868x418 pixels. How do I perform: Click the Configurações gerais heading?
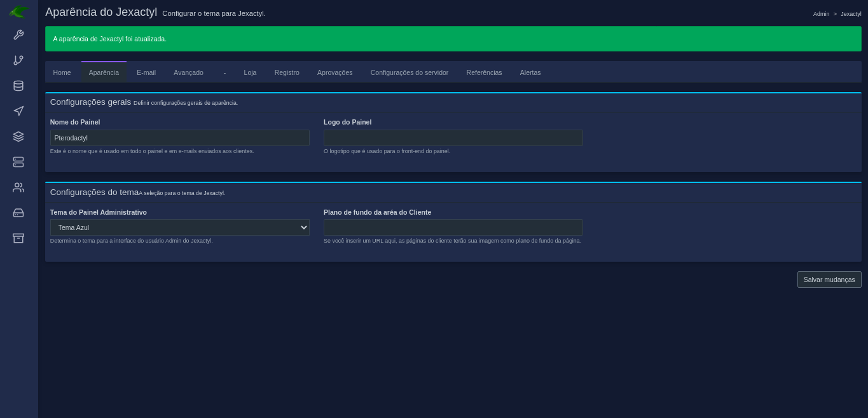(x=90, y=102)
